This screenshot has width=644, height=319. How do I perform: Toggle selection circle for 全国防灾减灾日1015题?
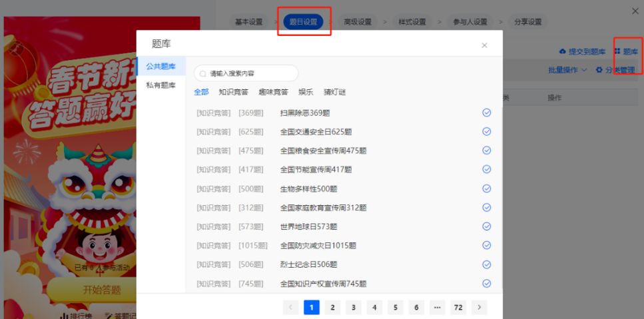(486, 246)
